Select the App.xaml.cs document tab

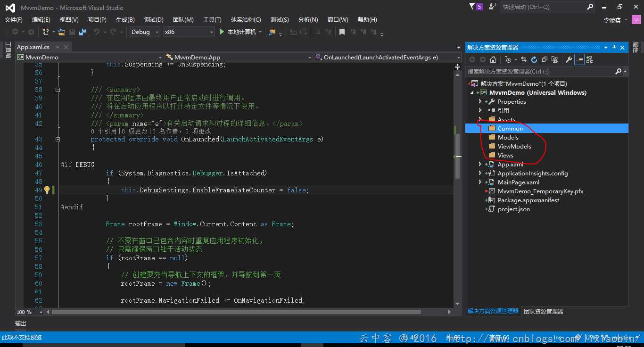pos(33,47)
